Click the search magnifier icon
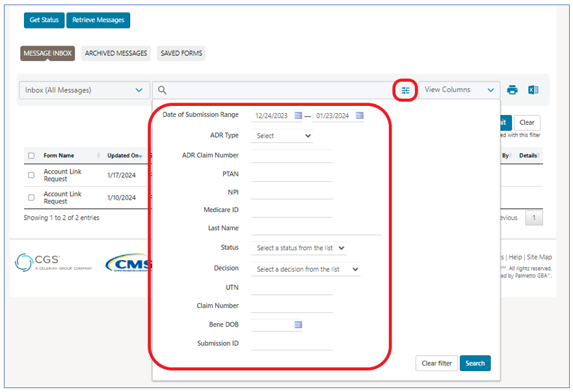Image resolution: width=573 pixels, height=392 pixels. point(163,90)
